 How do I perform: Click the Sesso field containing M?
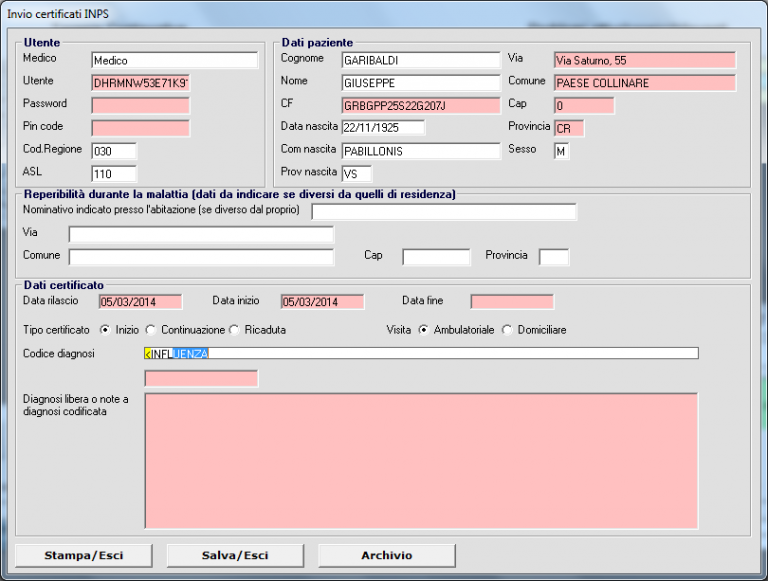[562, 151]
